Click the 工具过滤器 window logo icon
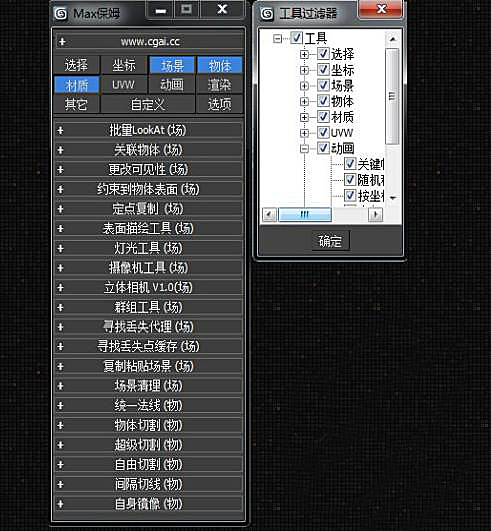Image resolution: width=491 pixels, height=531 pixels. (267, 14)
